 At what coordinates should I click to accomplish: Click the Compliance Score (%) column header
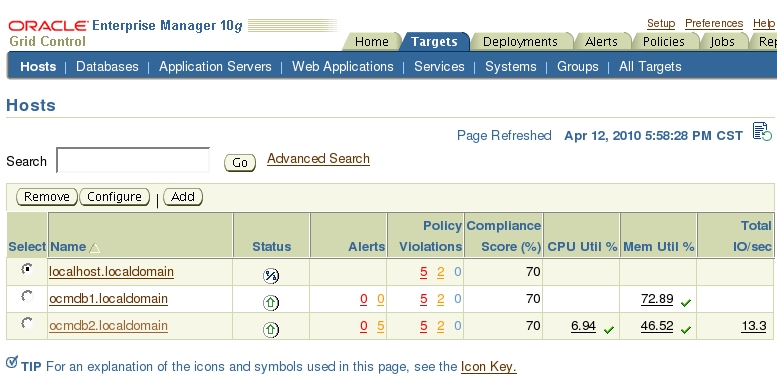point(503,236)
